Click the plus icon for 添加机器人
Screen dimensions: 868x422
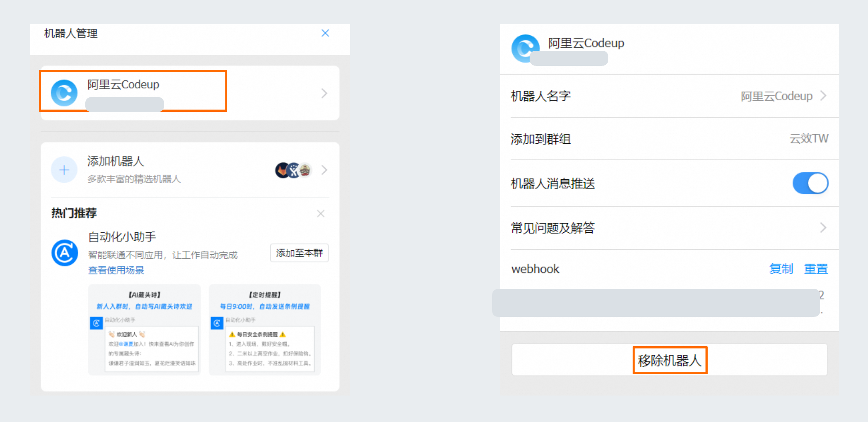click(x=64, y=170)
